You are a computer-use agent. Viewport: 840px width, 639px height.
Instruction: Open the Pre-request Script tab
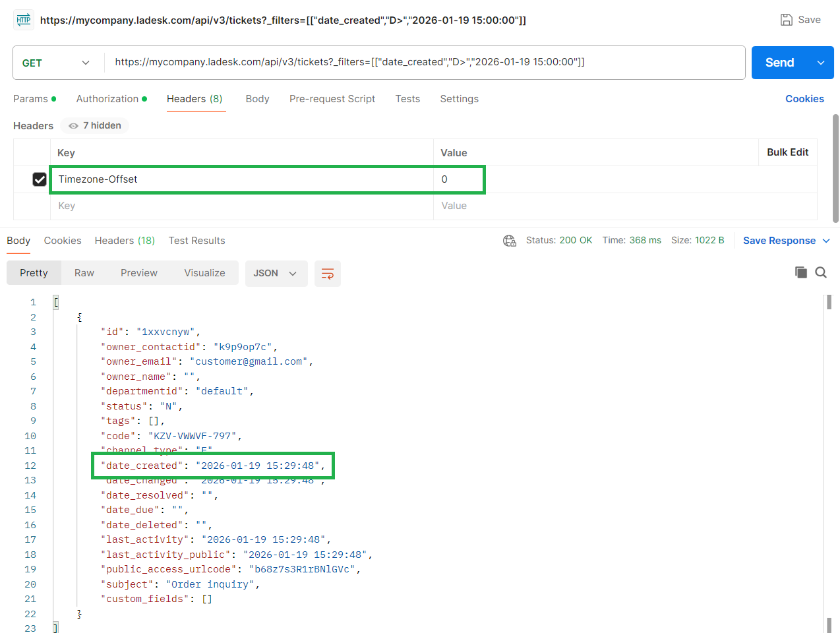[332, 99]
